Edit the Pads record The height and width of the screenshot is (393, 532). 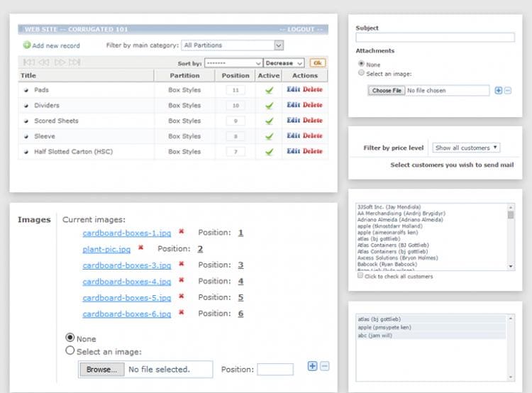294,89
